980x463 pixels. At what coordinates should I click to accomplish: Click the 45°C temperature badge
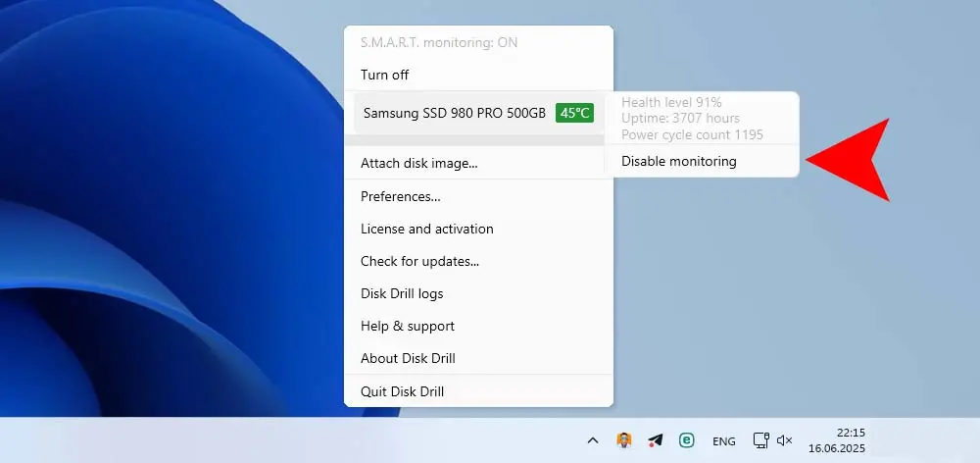574,113
